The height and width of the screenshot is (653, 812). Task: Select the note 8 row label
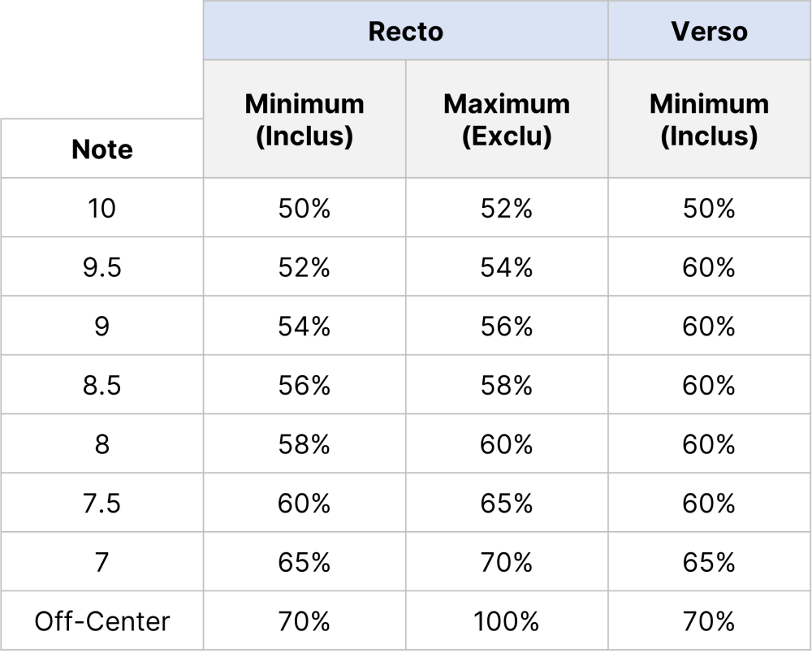pyautogui.click(x=101, y=444)
